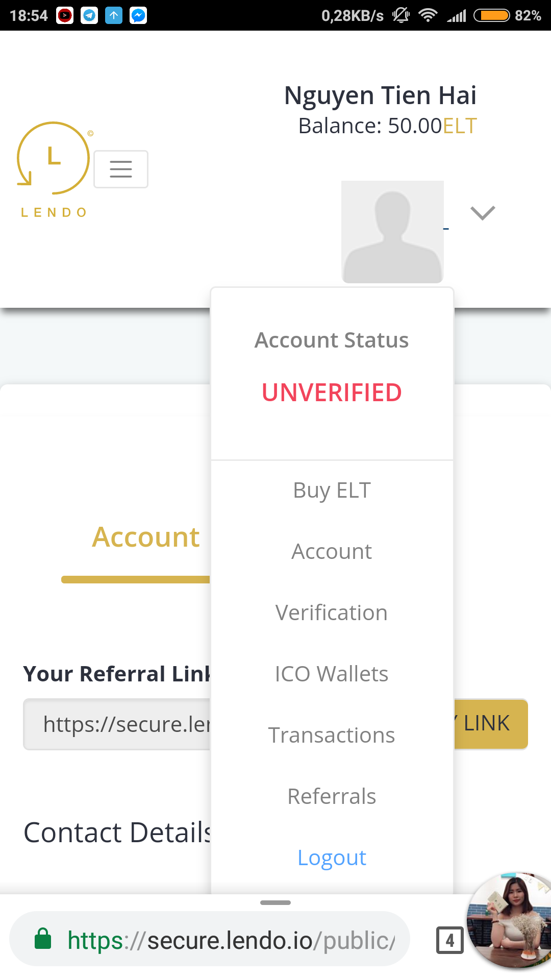Go to Verification page
This screenshot has height=980, width=551.
click(332, 613)
